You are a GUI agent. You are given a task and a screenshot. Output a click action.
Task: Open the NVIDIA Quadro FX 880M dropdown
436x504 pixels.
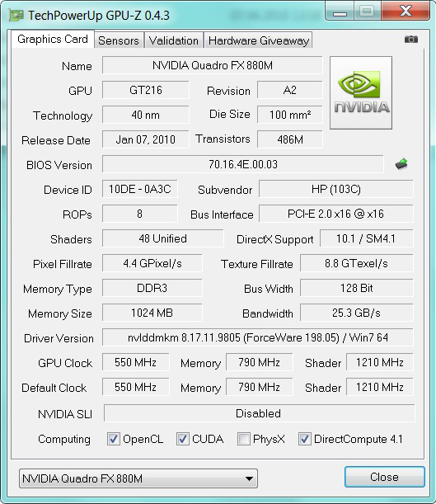point(138,478)
